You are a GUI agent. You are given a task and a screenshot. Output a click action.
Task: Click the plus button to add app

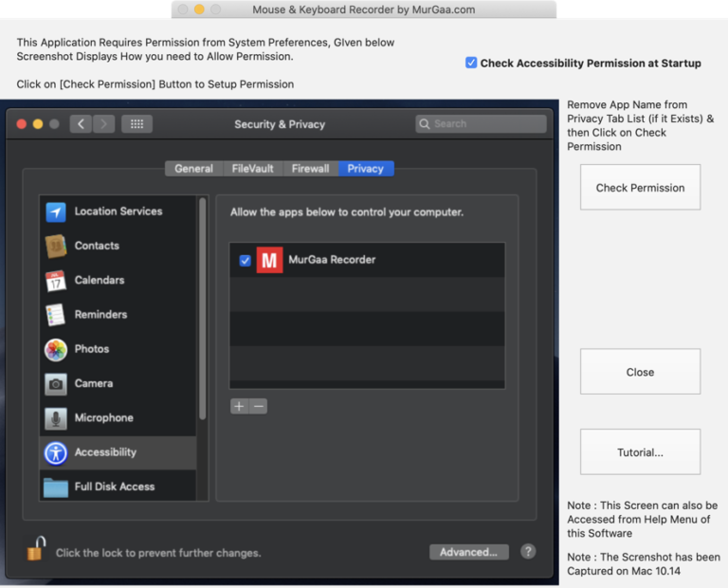tap(239, 407)
